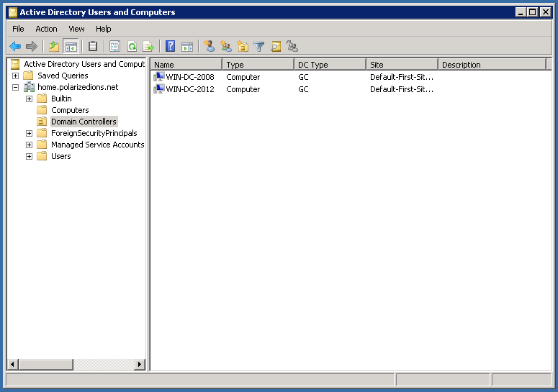Open the Action menu
The width and height of the screenshot is (558, 392).
click(x=46, y=29)
